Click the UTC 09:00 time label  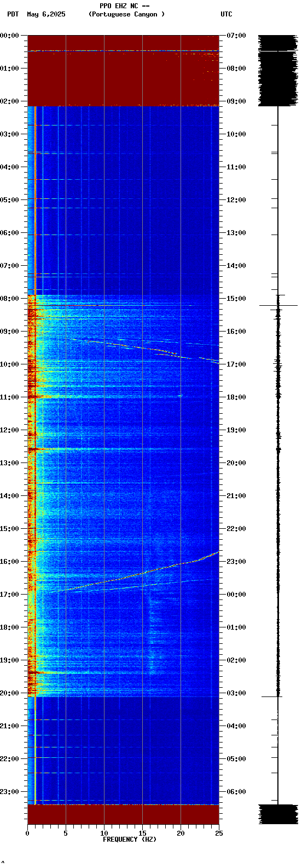point(236,101)
